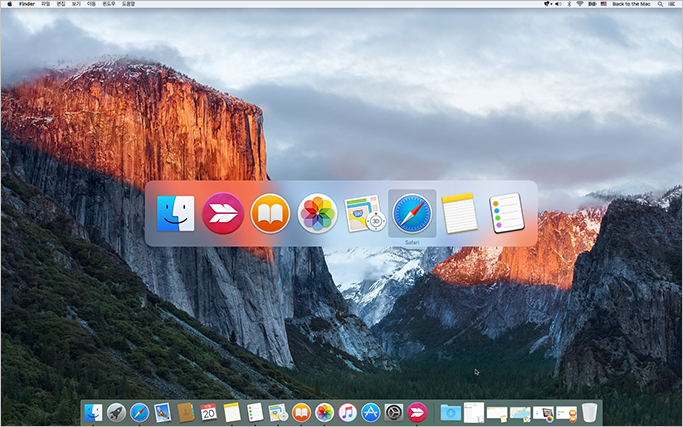Screen dimensions: 683x427
Task: Open the 이동 menu
Action: 91,4
